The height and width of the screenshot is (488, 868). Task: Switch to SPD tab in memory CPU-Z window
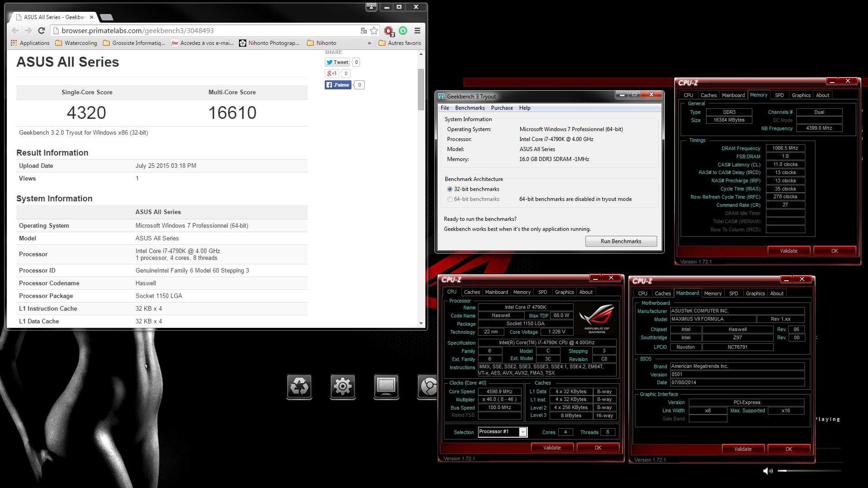[x=779, y=95]
